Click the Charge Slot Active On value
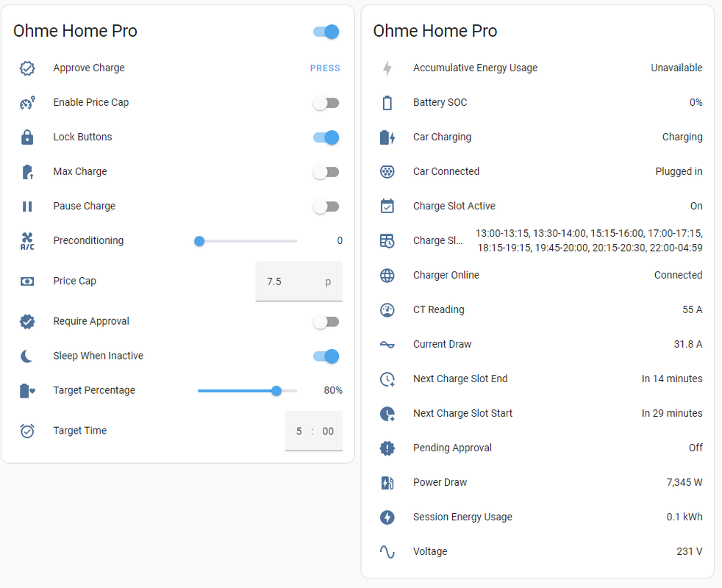 coord(696,206)
